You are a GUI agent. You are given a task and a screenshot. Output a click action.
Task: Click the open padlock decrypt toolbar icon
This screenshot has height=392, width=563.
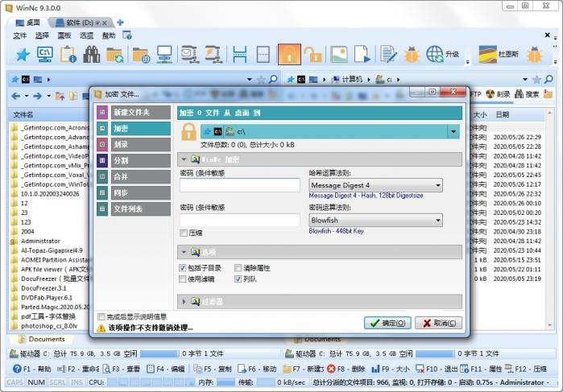(313, 54)
